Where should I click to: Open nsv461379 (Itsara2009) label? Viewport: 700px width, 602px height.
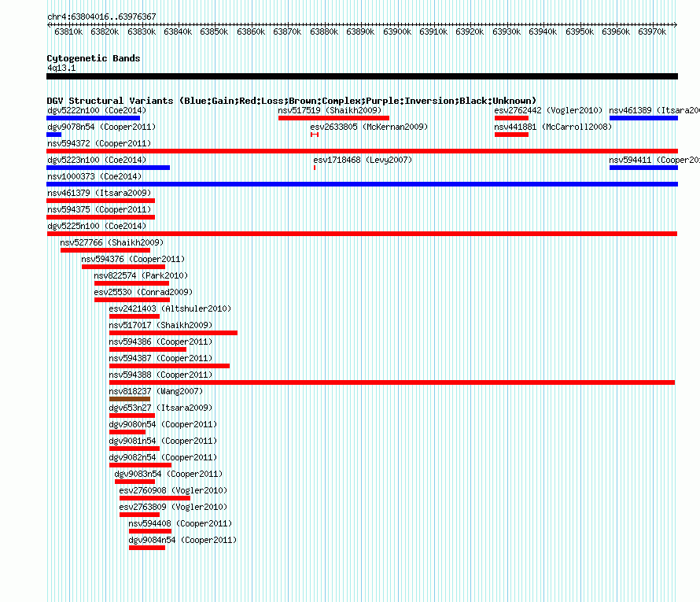[x=99, y=193]
